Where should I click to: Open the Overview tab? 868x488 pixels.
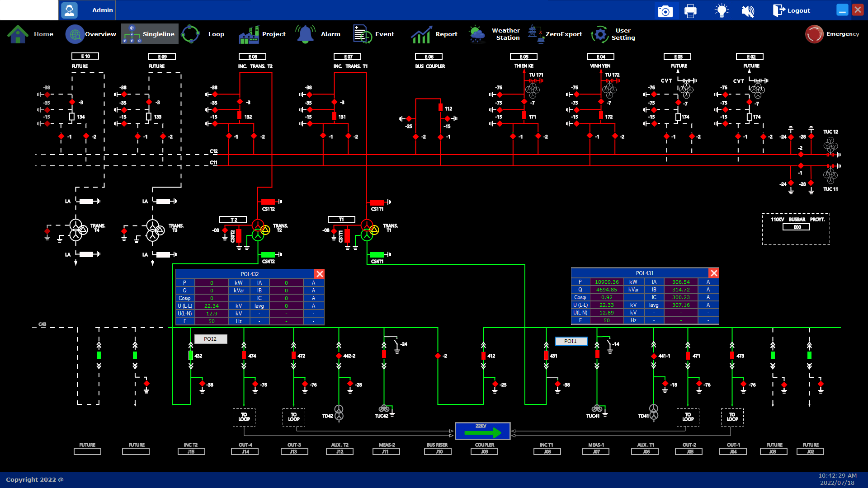pos(91,34)
